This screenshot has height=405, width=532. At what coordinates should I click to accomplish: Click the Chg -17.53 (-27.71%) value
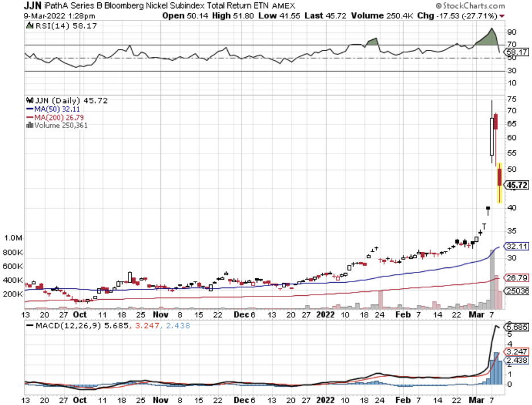pyautogui.click(x=458, y=15)
